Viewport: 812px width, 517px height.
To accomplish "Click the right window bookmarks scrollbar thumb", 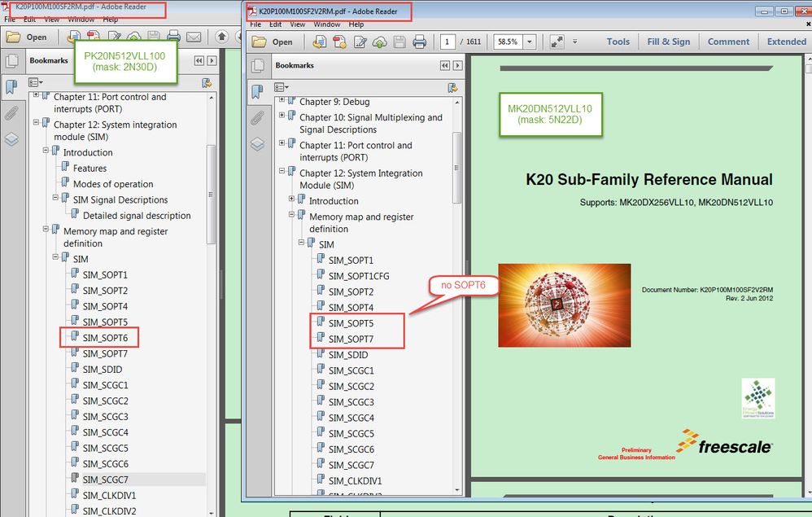I will tap(456, 168).
